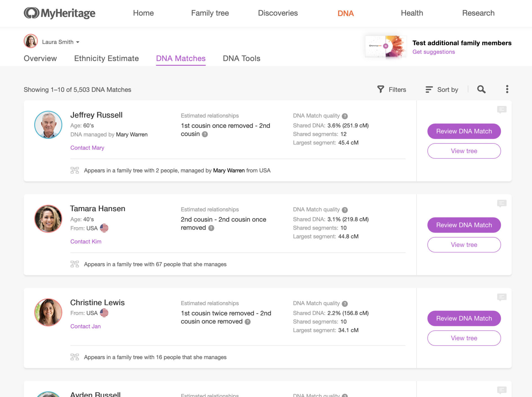Open Family tree in main navigation
This screenshot has height=397, width=532.
tap(210, 13)
